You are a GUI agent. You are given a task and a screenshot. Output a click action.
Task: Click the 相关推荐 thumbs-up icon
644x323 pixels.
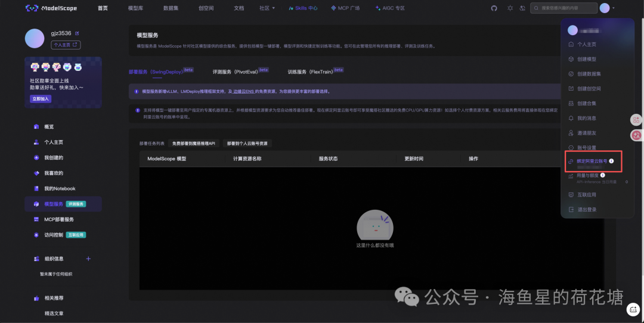pyautogui.click(x=36, y=298)
